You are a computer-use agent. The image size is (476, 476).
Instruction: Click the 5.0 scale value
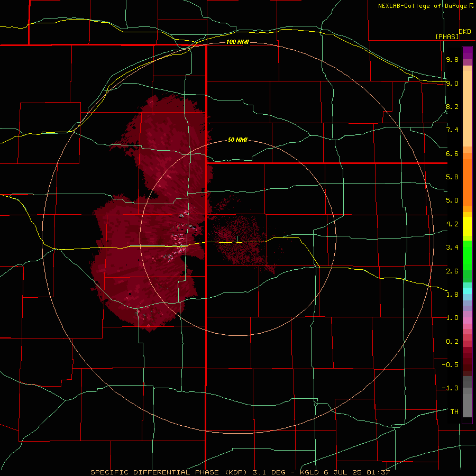point(452,200)
